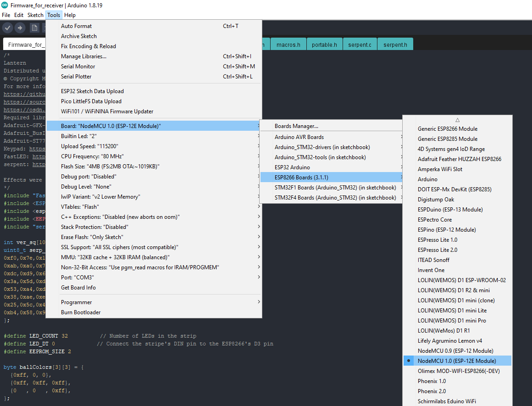Close the open Tools menu
This screenshot has width=532, height=406.
click(x=54, y=15)
